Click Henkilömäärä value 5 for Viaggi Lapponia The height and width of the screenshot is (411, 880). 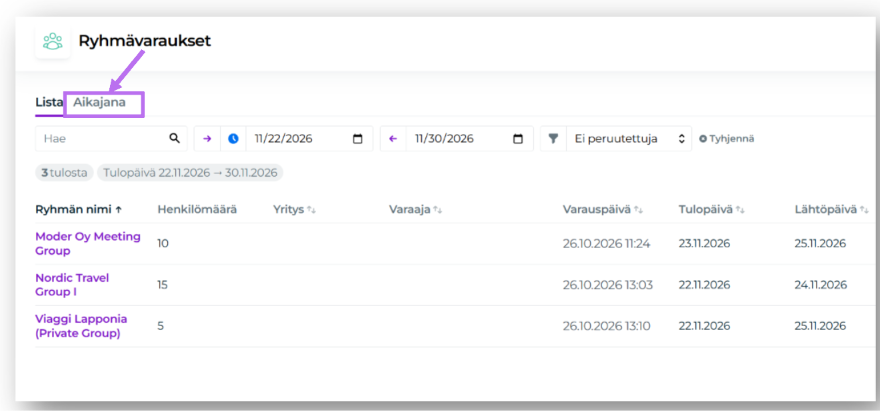pos(161,326)
